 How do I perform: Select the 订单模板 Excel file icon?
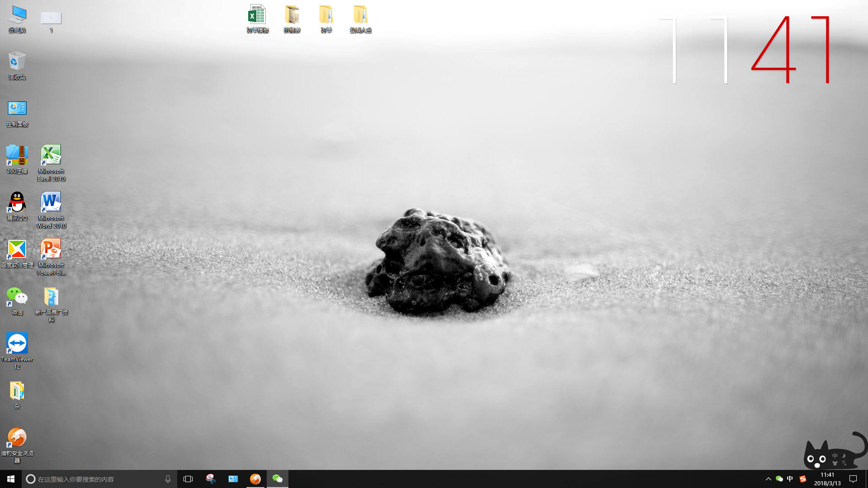257,16
